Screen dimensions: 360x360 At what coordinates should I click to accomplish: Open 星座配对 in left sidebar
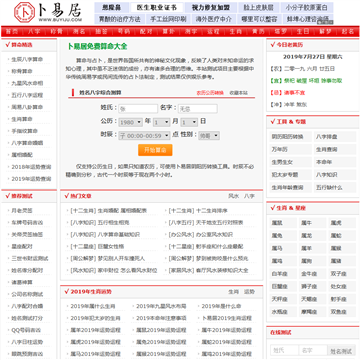click(22, 247)
